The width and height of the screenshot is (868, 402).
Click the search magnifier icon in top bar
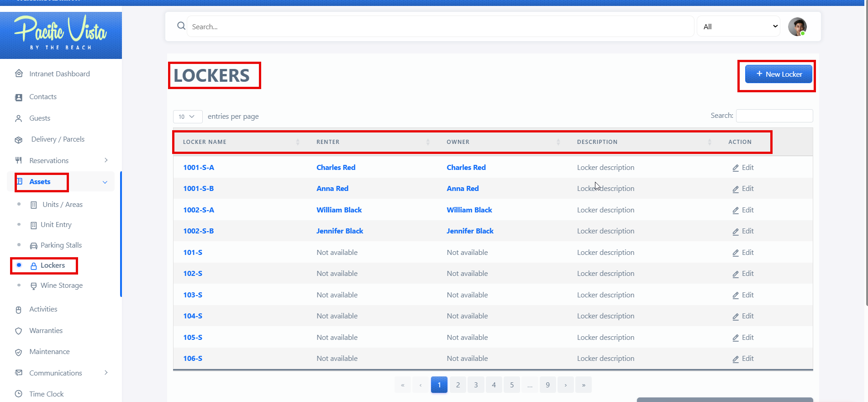tap(181, 26)
